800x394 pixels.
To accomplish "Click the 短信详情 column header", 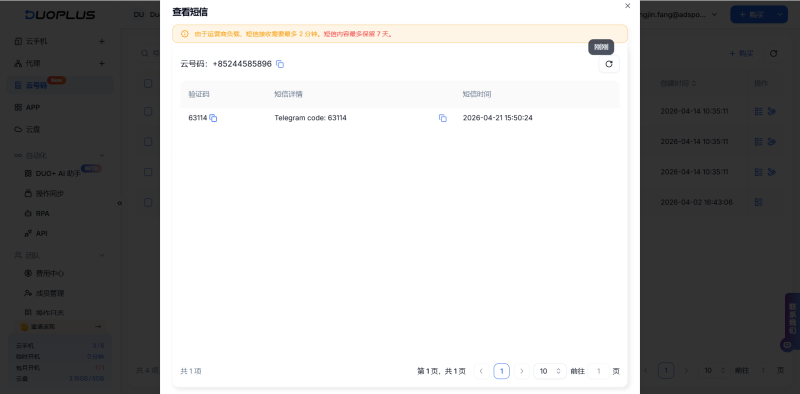I will pos(288,94).
